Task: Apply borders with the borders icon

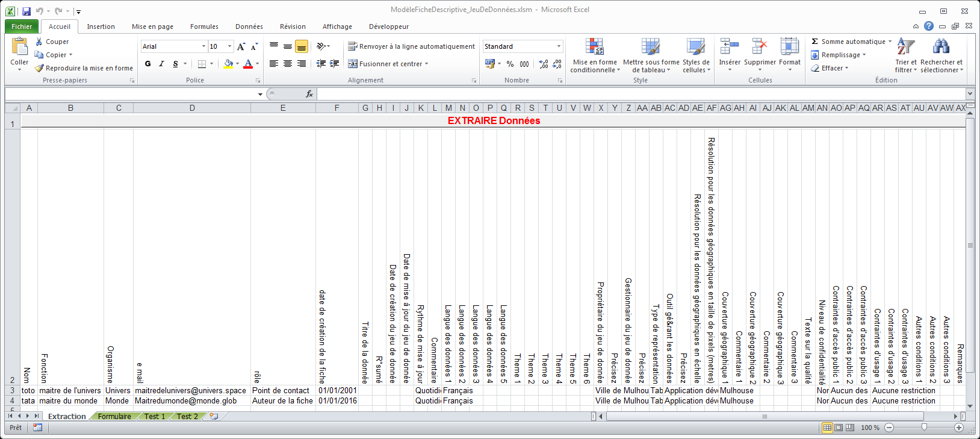Action: [202, 64]
